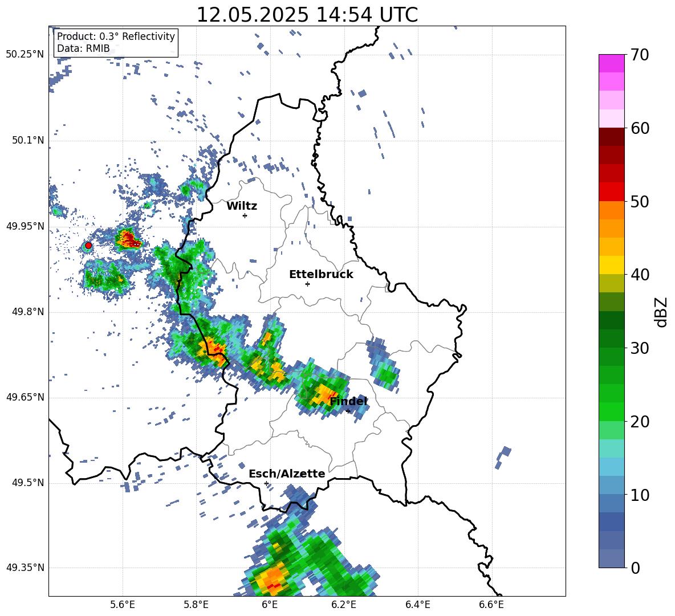The height and width of the screenshot is (616, 675).
Task: Click the dBZ colorbar axis label
Action: (661, 312)
